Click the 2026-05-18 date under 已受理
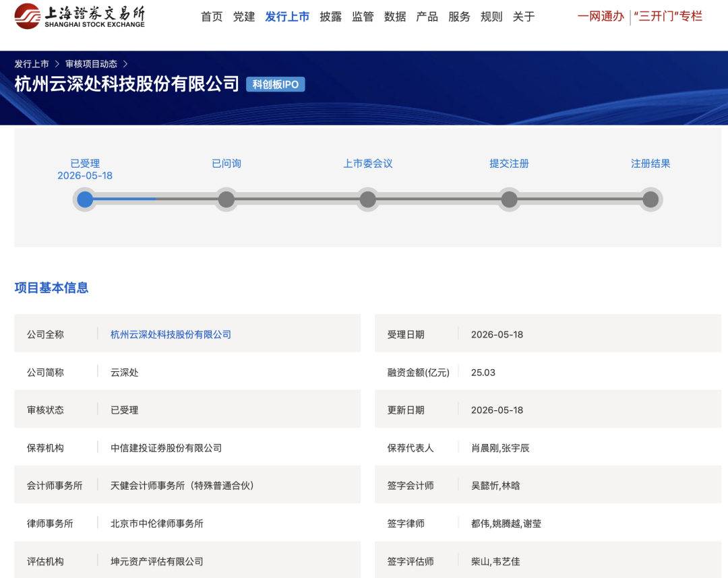 [85, 175]
